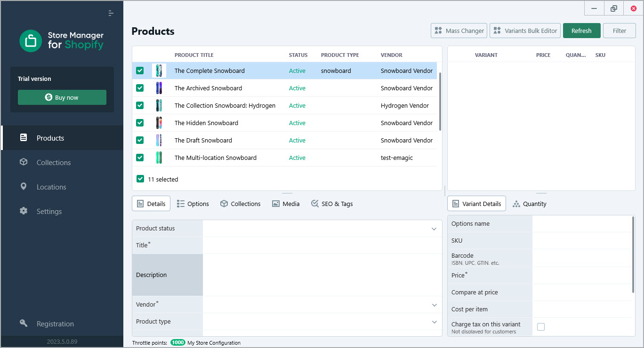Uncheck The Collection Snowboard: Hydrogen checkbox
Image resolution: width=644 pixels, height=348 pixels.
pos(140,105)
